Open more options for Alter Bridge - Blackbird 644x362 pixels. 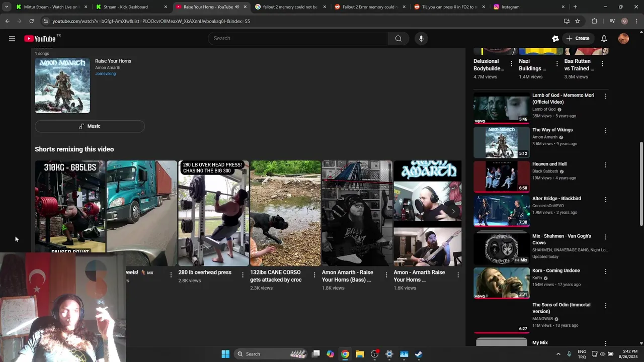click(x=606, y=200)
